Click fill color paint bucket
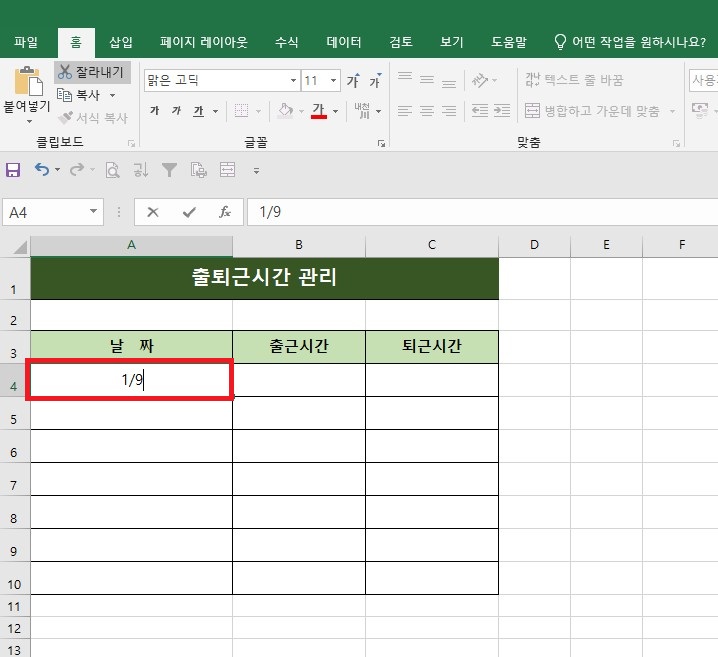The height and width of the screenshot is (657, 718). pos(286,110)
